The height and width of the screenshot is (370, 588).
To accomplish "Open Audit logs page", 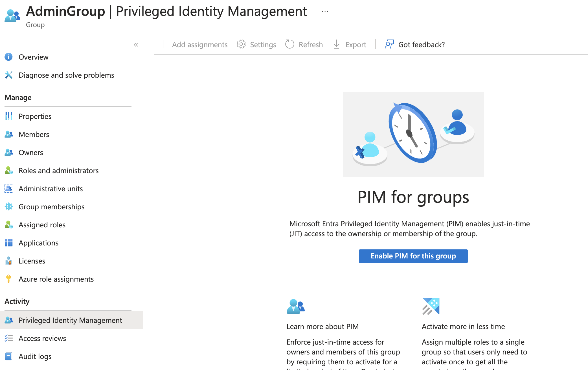I will 35,356.
